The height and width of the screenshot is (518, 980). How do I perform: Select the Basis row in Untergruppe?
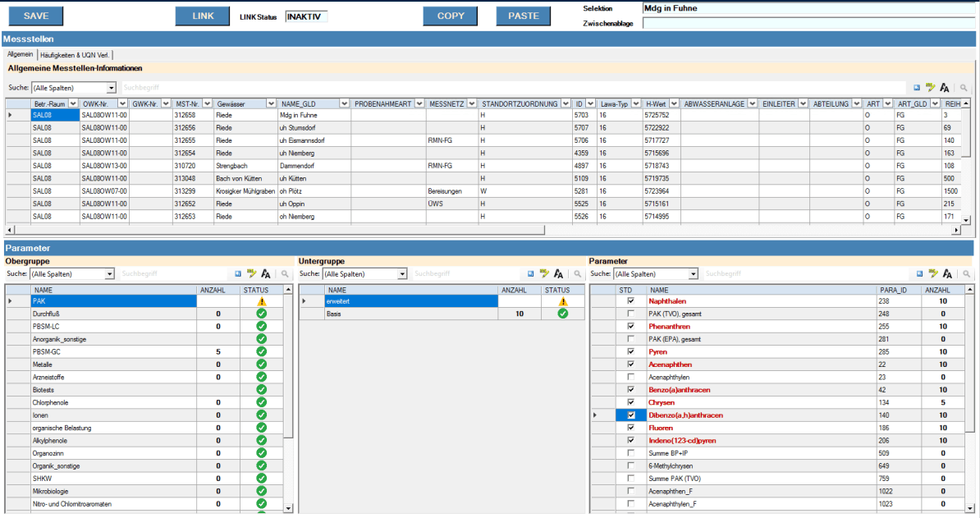pos(442,314)
